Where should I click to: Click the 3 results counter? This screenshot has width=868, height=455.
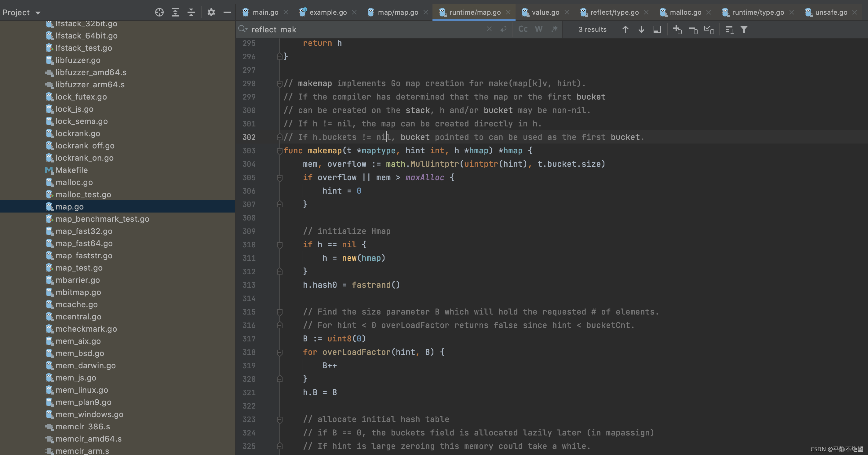[593, 29]
